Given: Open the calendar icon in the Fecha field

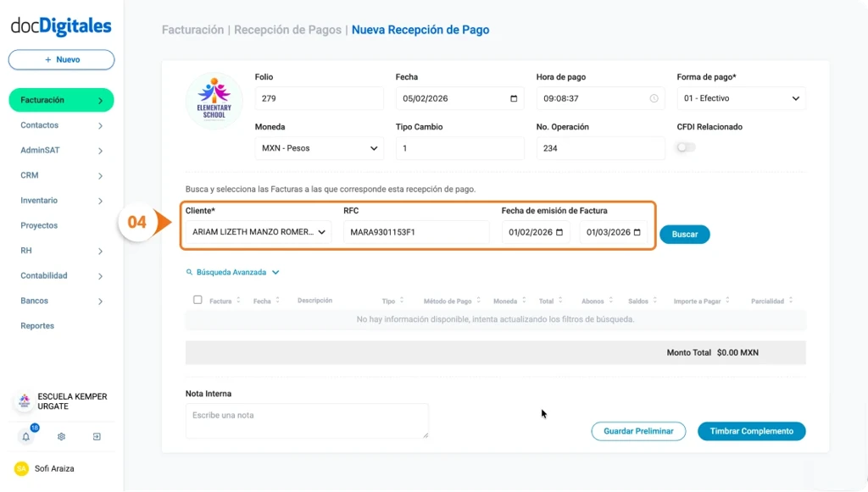Looking at the screenshot, I should 515,97.
